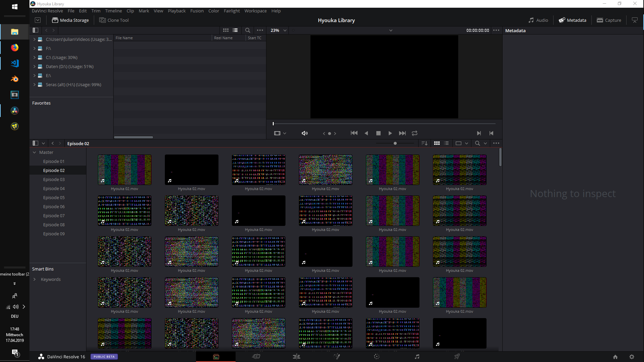Open the 23% viewer zoom dropdown
This screenshot has height=362, width=644.
tap(278, 30)
